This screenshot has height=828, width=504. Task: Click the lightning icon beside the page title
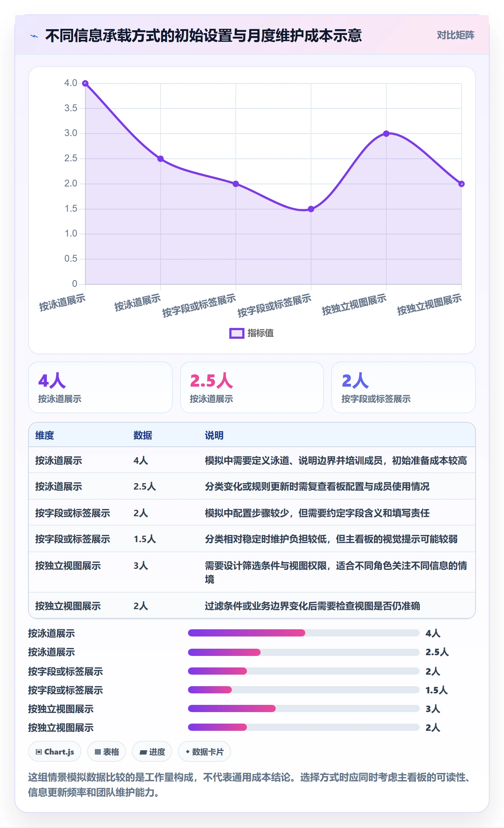tap(34, 36)
